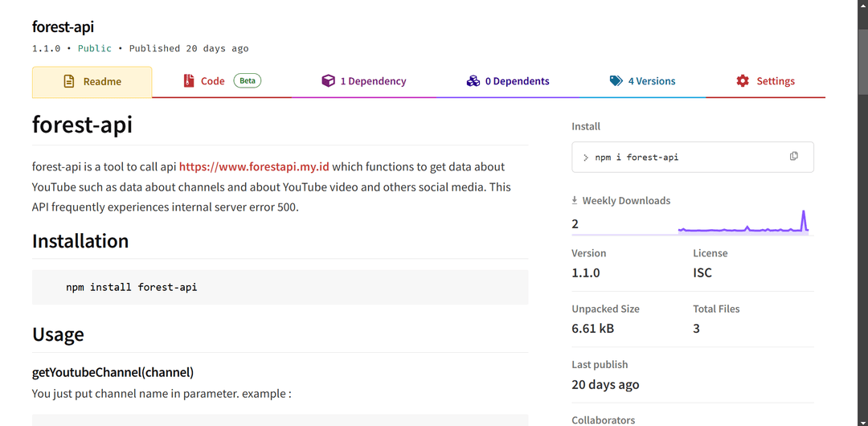
Task: Click the Code zip file icon
Action: 189,81
